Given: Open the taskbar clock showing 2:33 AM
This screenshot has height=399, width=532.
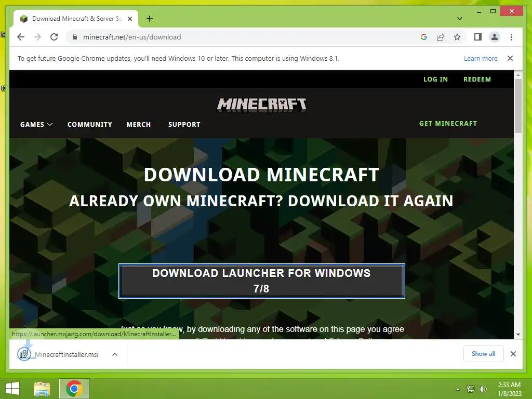Looking at the screenshot, I should click(509, 389).
